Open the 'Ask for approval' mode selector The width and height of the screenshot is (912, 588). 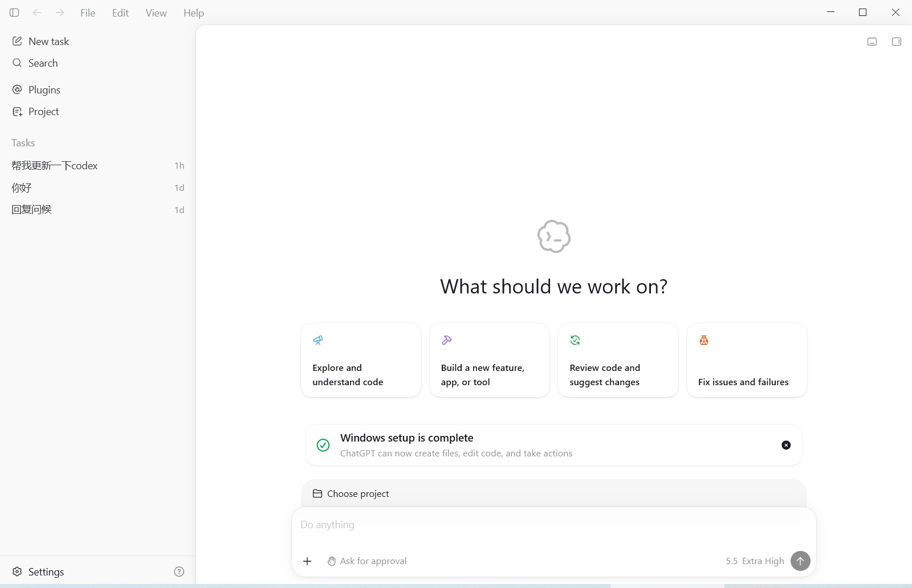(x=367, y=561)
